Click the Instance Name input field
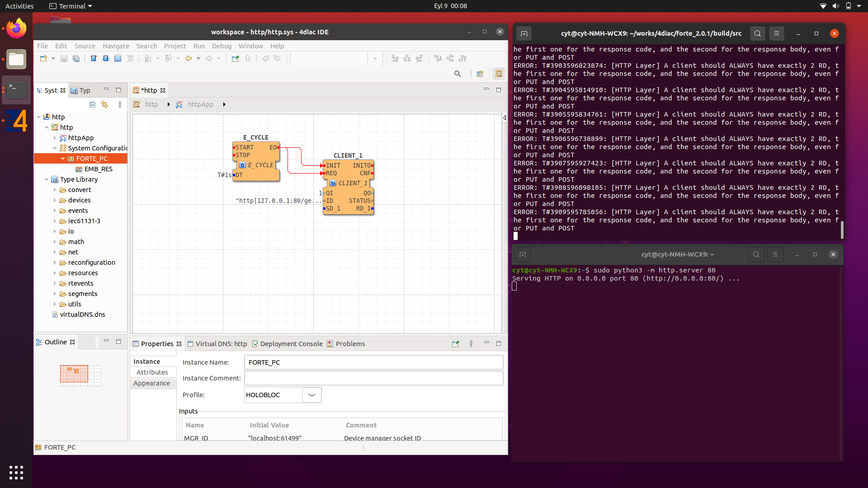The height and width of the screenshot is (488, 868). (x=373, y=362)
